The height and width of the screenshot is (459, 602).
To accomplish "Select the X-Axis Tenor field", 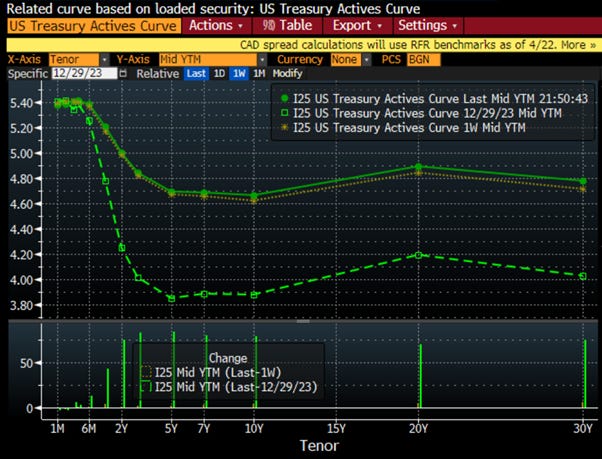I will tap(74, 60).
